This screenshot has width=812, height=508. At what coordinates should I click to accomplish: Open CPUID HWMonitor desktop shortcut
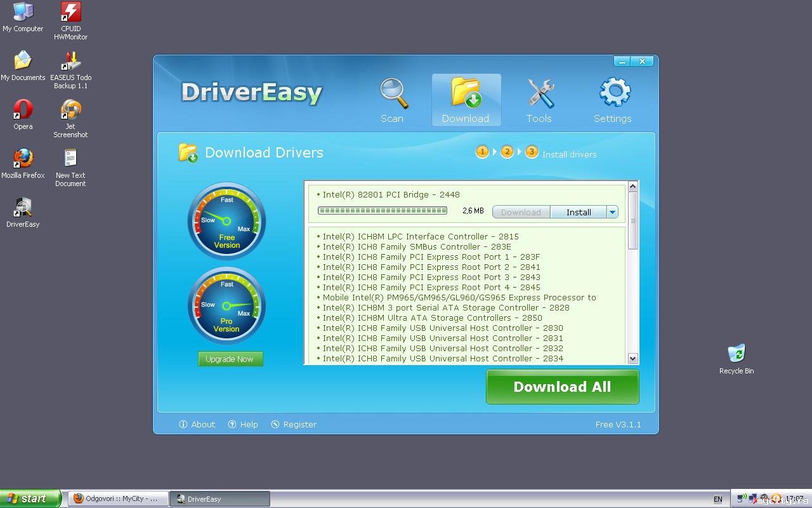click(x=70, y=21)
